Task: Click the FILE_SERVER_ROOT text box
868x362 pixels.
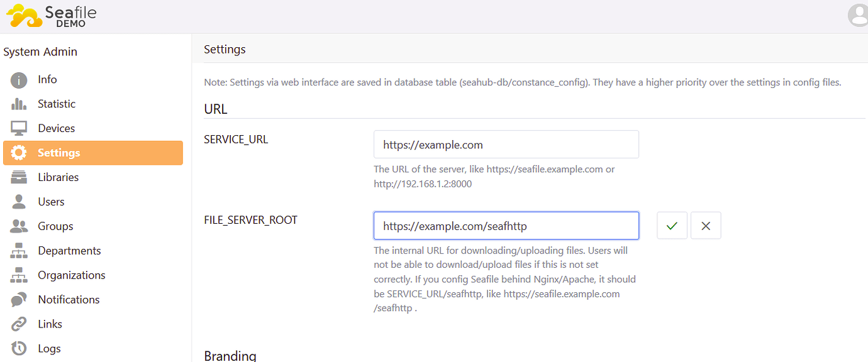Action: click(506, 225)
